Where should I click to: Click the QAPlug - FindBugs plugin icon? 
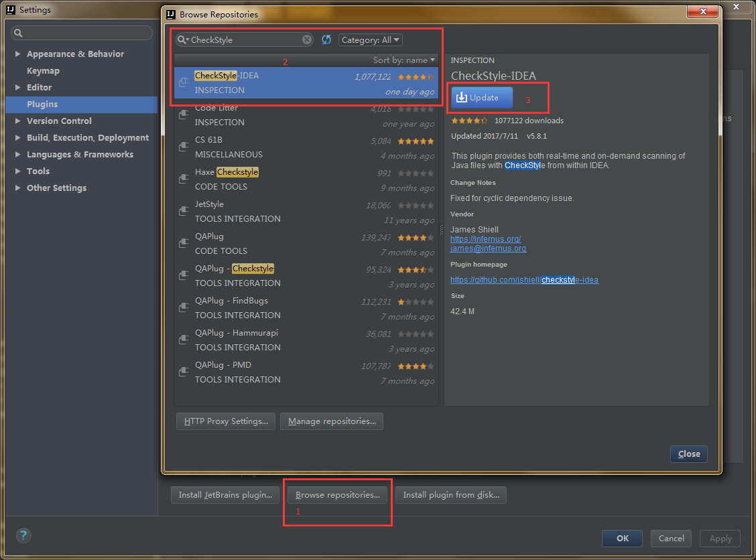coord(184,307)
